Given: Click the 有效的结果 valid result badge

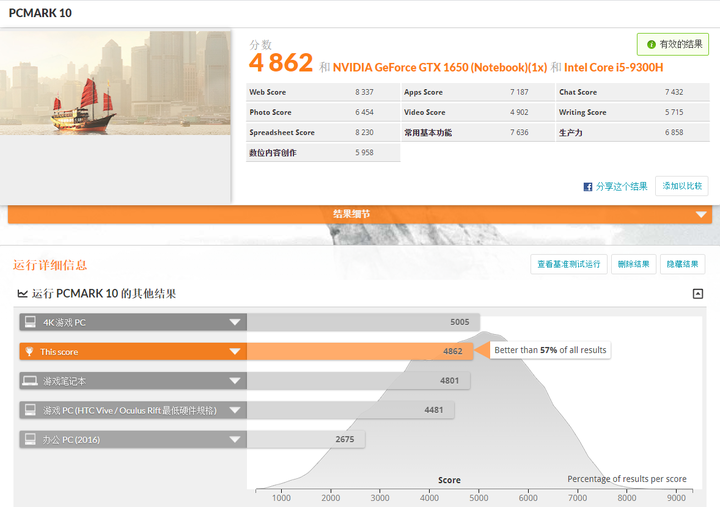Looking at the screenshot, I should pos(673,45).
